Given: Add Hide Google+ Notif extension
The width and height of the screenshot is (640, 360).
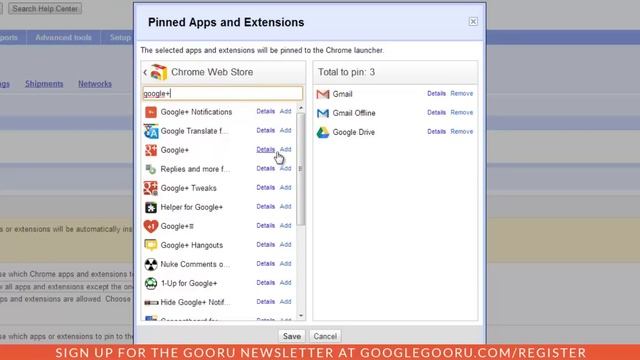Looking at the screenshot, I should 285,302.
